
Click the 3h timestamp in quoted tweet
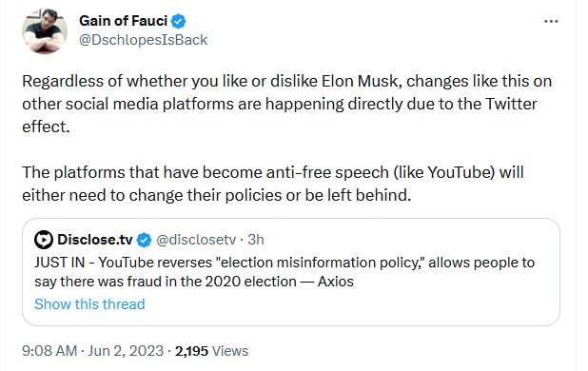(x=256, y=240)
